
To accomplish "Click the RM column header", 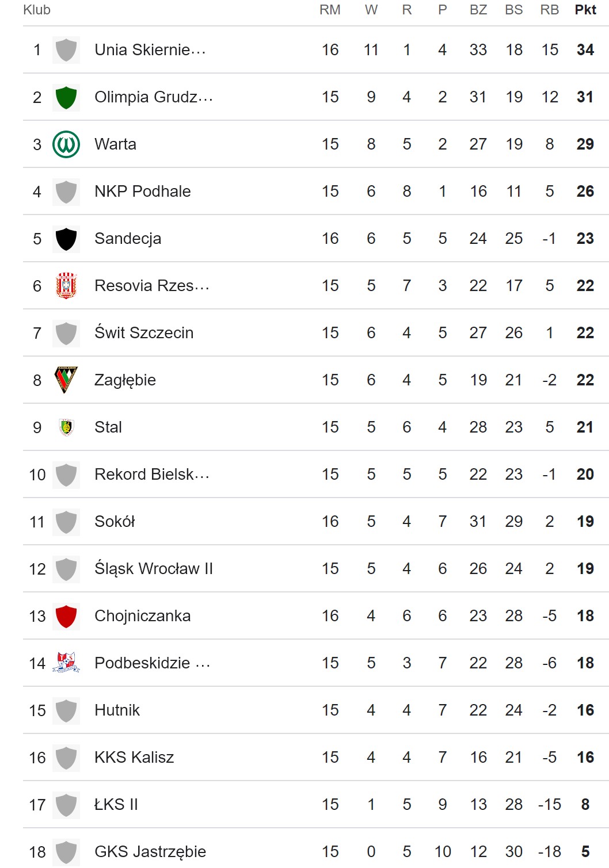I will [330, 10].
